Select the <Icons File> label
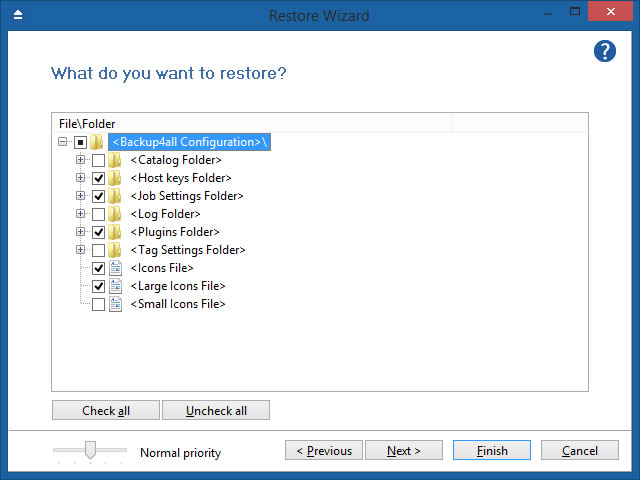The image size is (640, 480). tap(162, 268)
